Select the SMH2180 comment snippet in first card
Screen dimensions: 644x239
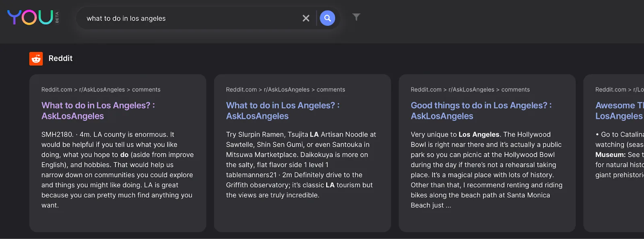tap(118, 170)
